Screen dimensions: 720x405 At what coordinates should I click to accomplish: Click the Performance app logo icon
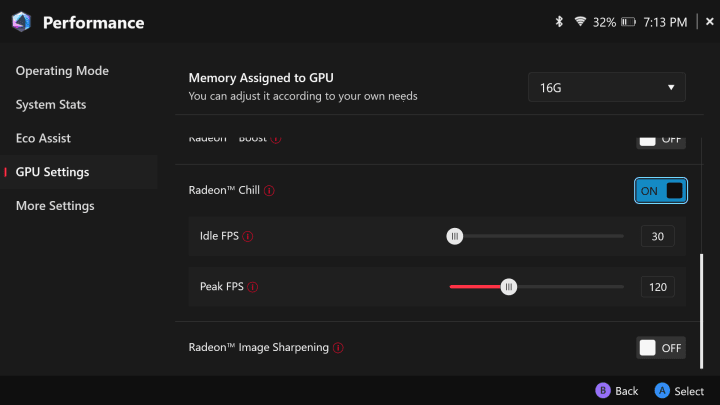pos(21,22)
